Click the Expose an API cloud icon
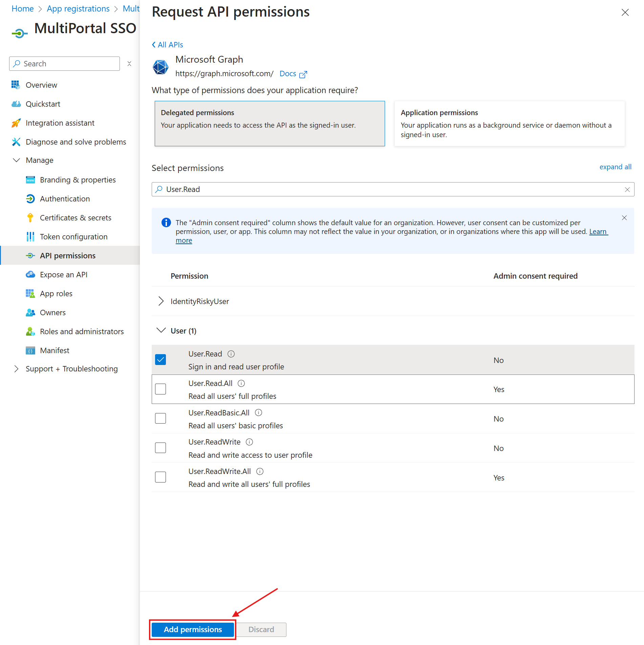644x645 pixels. pos(30,275)
